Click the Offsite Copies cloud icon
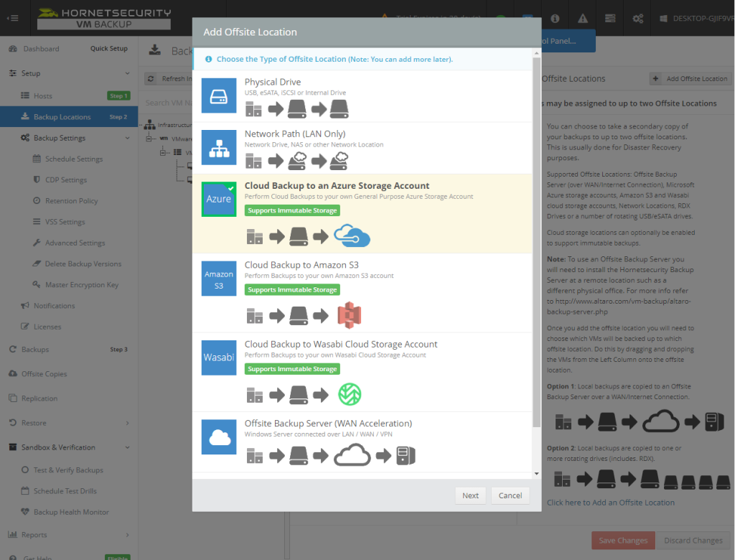Screen dimensions: 735x560 13,373
